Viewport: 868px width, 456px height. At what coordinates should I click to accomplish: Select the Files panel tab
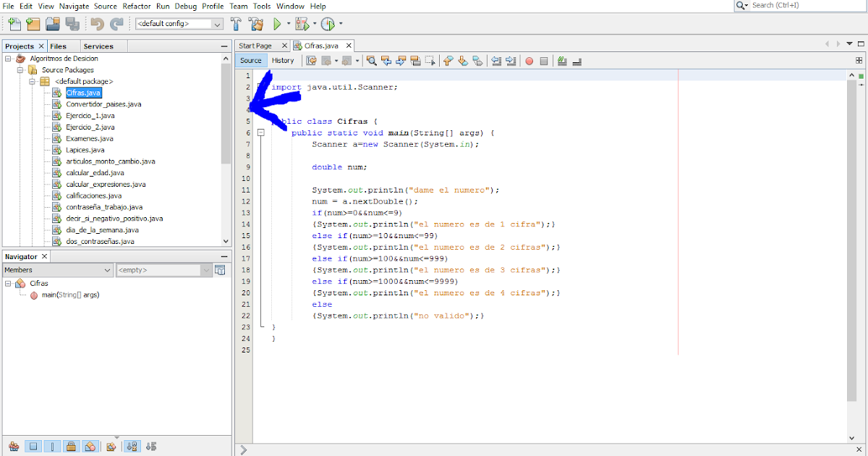(x=58, y=46)
